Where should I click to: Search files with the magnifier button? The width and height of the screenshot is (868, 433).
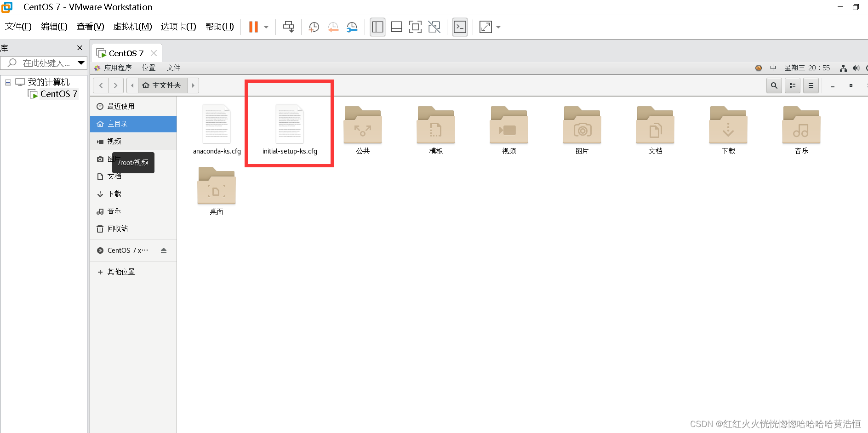pos(774,85)
